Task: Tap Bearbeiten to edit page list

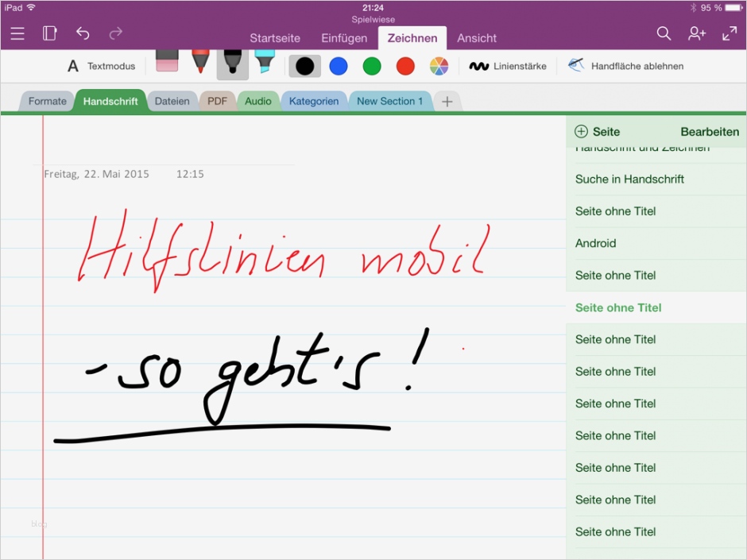Action: tap(710, 132)
